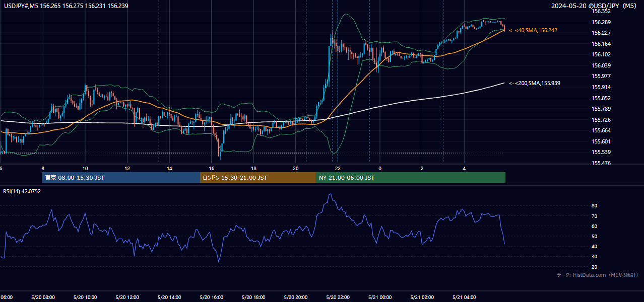Image resolution: width=644 pixels, height=302 pixels.
Task: Select the NY 21:00-06:00 JST session bar
Action: [x=411, y=178]
